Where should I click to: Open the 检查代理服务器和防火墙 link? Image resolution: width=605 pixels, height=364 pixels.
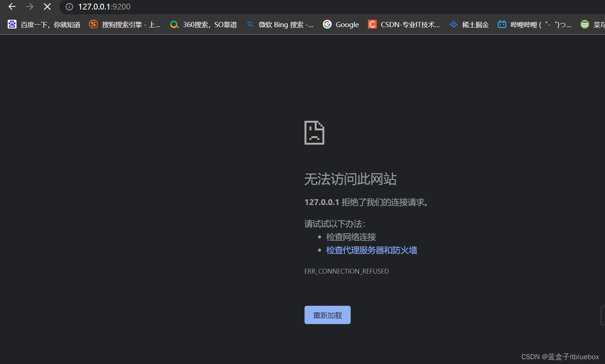point(371,250)
